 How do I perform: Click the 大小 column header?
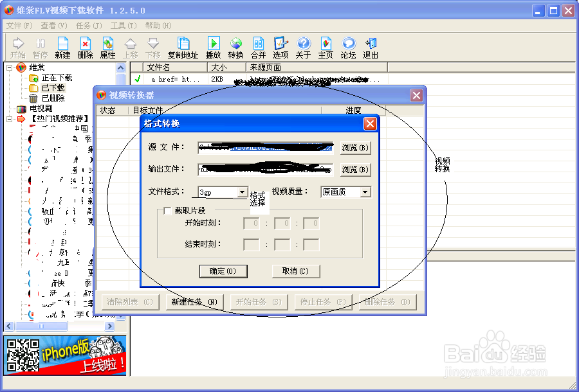tap(226, 67)
